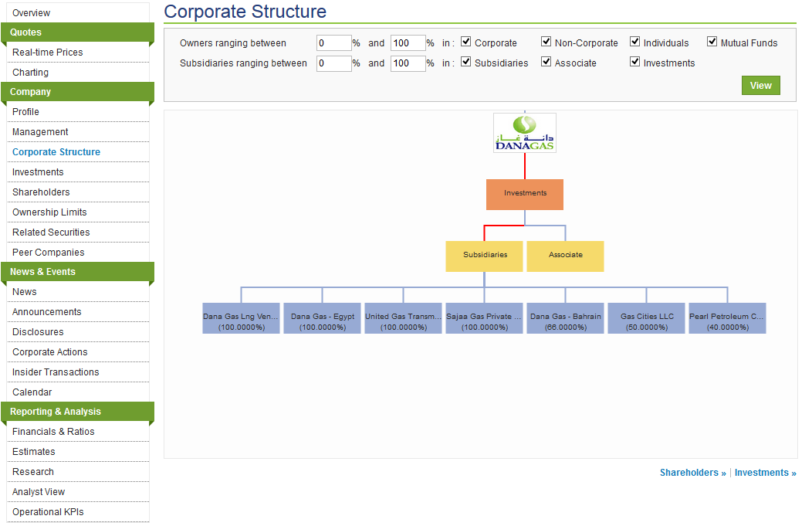The image size is (812, 526).
Task: Select the Dana Gas Lng Ven... node
Action: point(242,318)
